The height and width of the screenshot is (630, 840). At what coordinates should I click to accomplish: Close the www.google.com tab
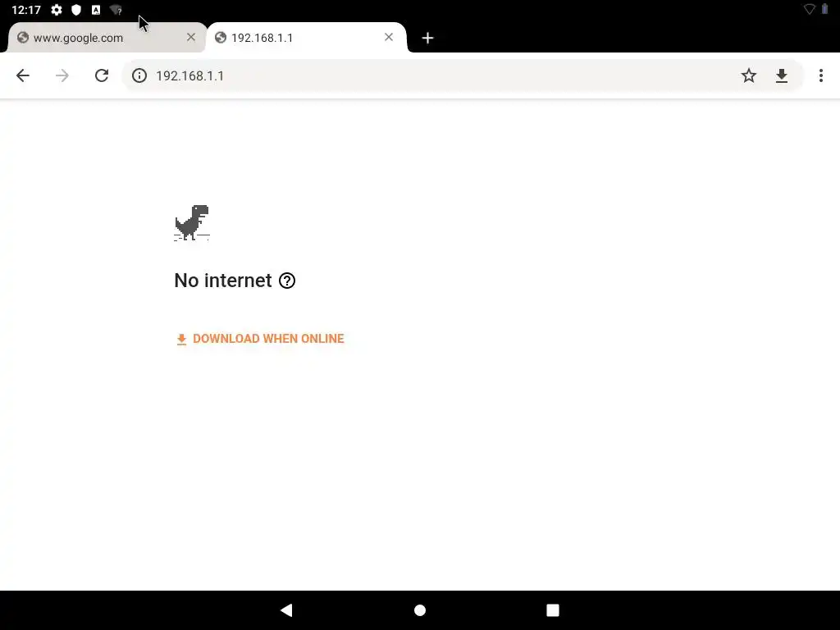190,37
